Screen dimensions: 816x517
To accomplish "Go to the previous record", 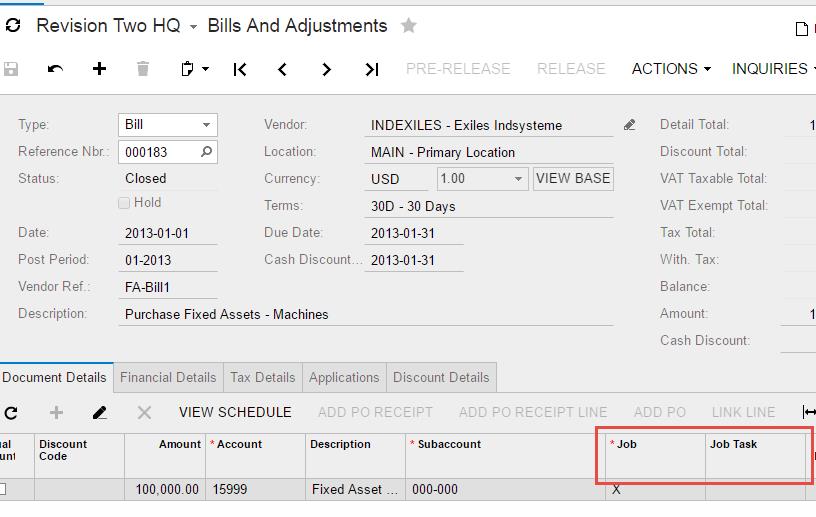I will (283, 69).
